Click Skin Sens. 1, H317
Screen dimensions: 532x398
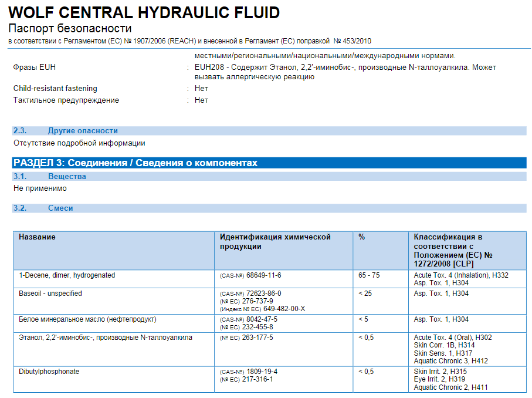[x=443, y=353]
